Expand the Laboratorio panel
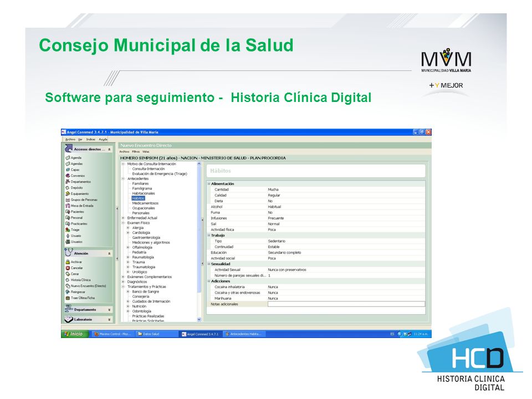532x399 pixels. pos(109,320)
